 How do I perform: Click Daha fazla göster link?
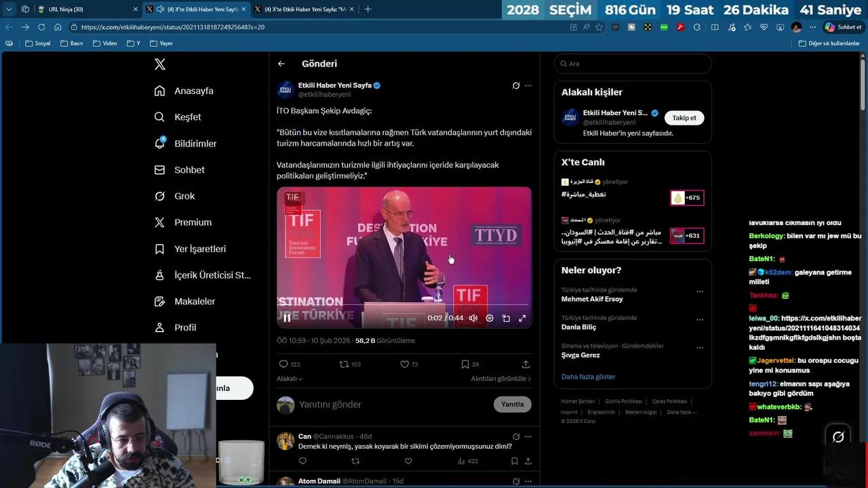[588, 377]
